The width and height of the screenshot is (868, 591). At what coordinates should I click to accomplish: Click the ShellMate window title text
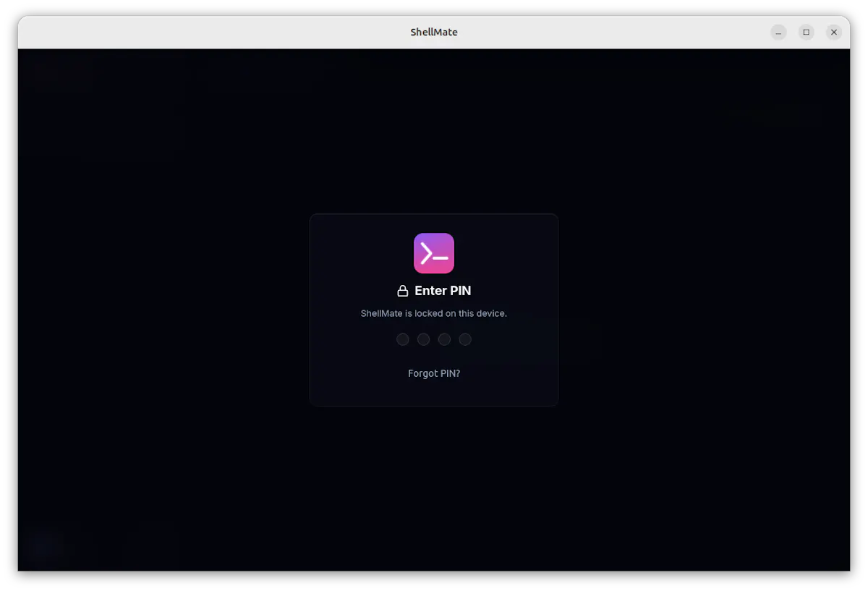pos(434,32)
